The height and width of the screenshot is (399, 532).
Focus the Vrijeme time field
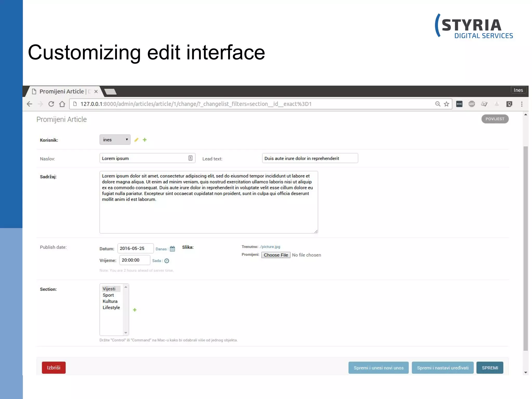(x=135, y=260)
